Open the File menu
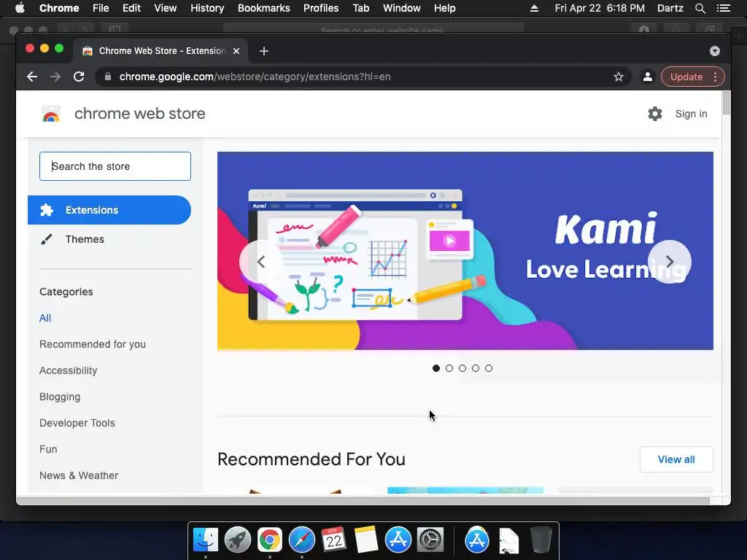This screenshot has height=560, width=747. (x=101, y=8)
